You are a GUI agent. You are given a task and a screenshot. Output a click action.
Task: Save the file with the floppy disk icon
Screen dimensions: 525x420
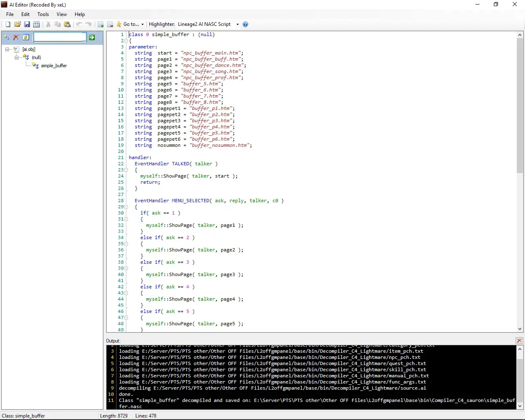(27, 24)
